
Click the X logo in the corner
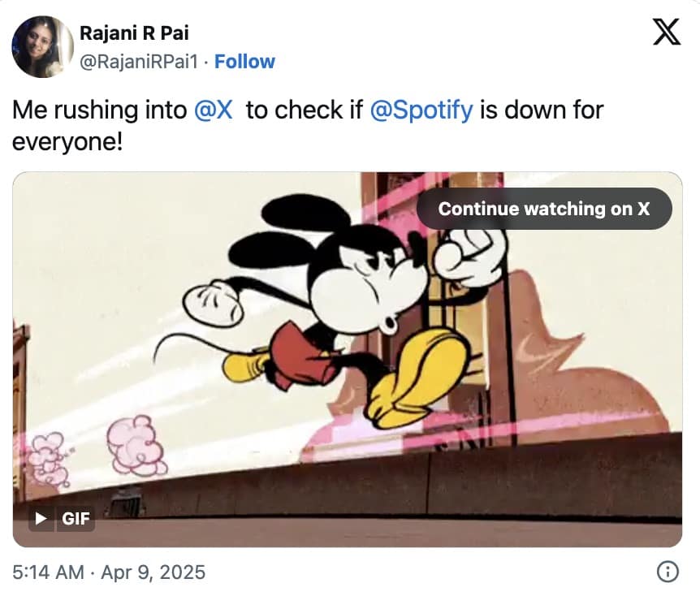pyautogui.click(x=667, y=32)
